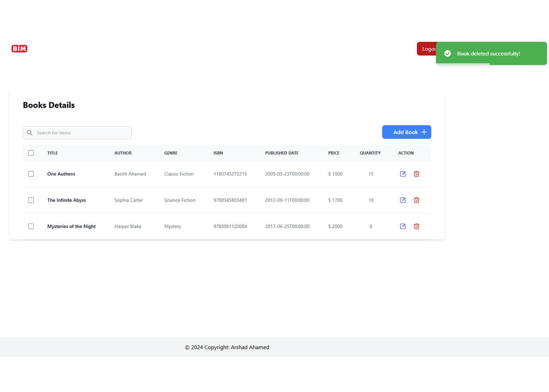Click inside the Search for items field

(78, 132)
